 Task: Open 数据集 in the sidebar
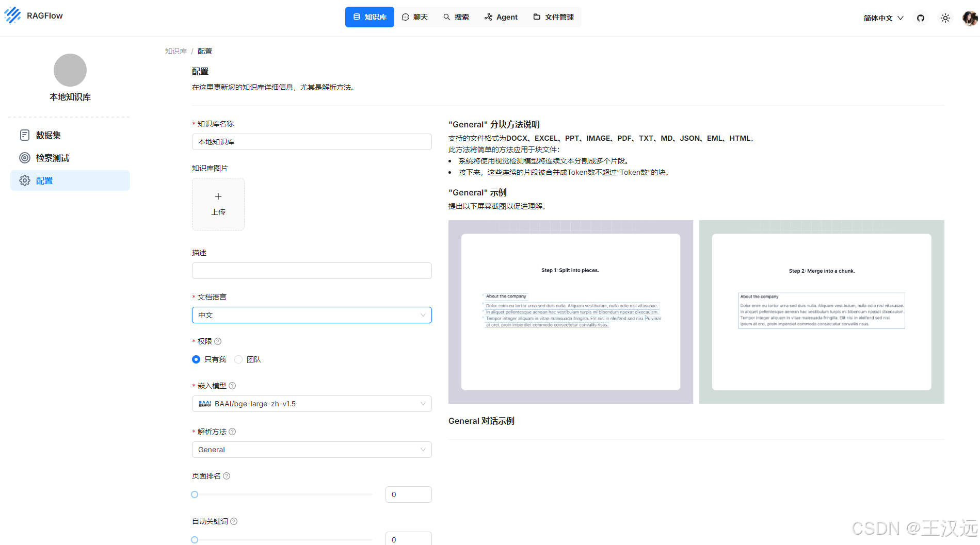click(x=70, y=135)
